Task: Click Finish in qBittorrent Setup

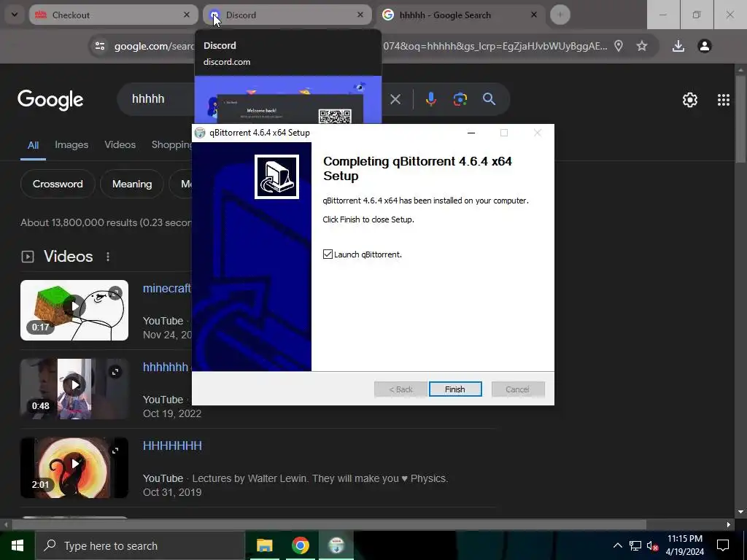Action: (455, 389)
